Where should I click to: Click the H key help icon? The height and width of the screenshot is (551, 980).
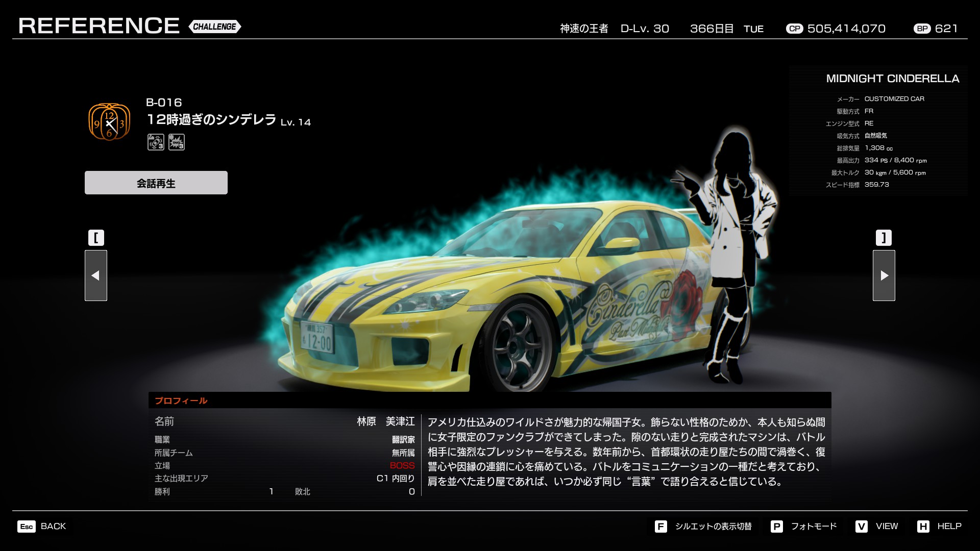click(x=923, y=527)
